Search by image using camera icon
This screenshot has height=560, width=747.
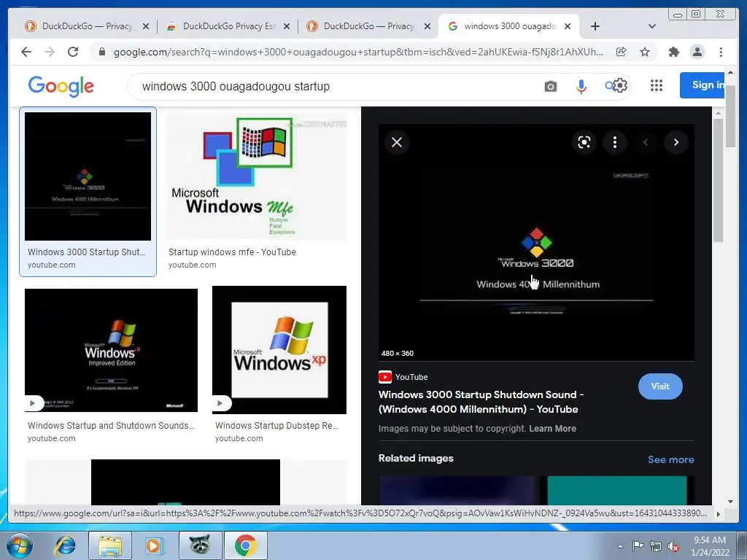[x=550, y=86]
